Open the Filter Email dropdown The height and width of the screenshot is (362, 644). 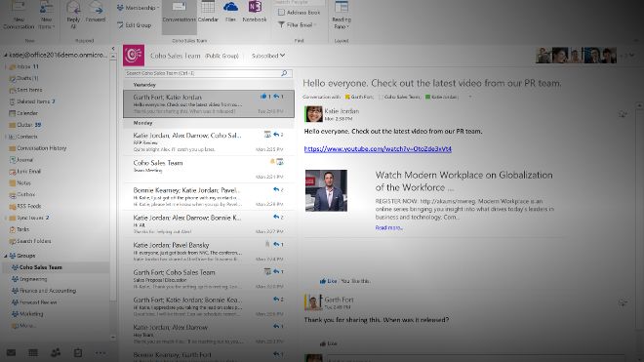(x=298, y=25)
